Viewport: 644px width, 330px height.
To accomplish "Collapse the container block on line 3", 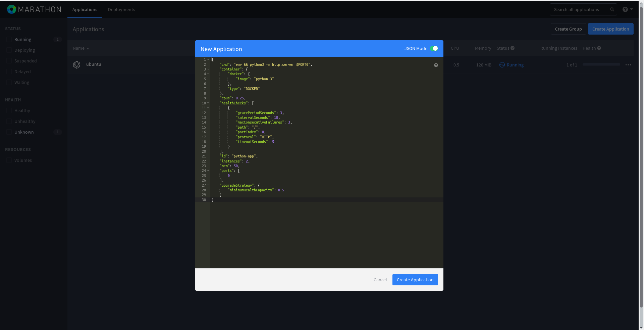I will [x=208, y=69].
